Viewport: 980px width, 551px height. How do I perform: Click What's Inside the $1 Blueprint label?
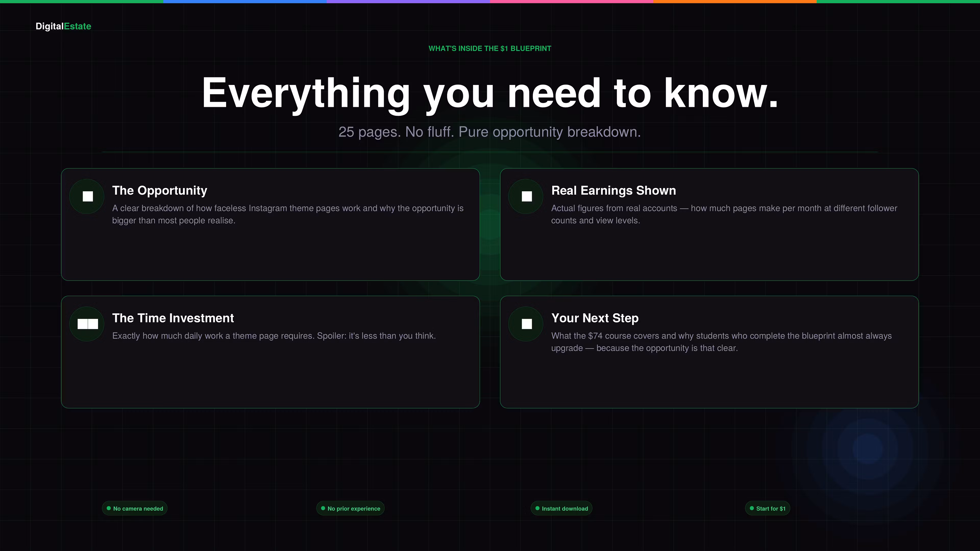[x=490, y=48]
